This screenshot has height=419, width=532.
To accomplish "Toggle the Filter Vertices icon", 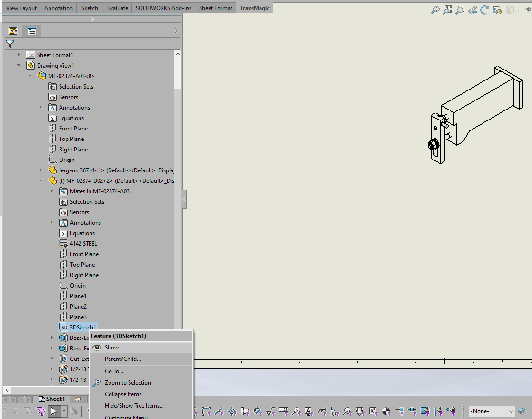I will (x=206, y=411).
